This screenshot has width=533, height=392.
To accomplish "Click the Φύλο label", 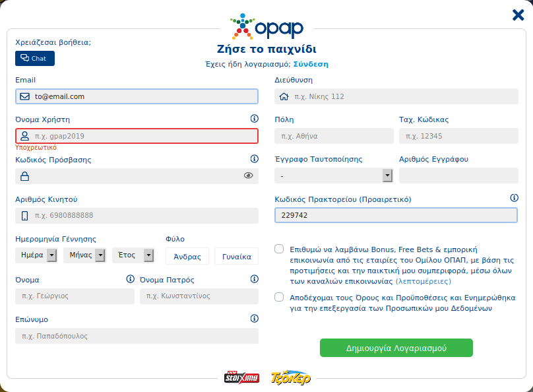I will pyautogui.click(x=175, y=239).
